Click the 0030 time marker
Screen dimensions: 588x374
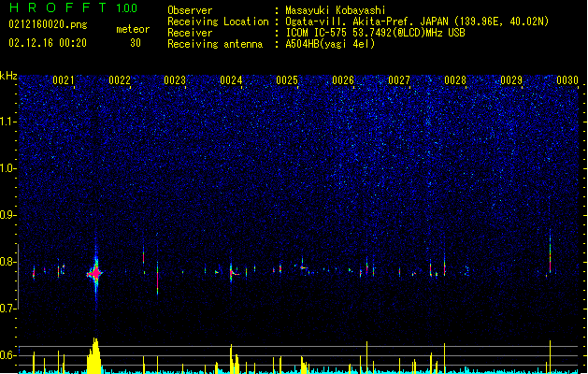567,80
